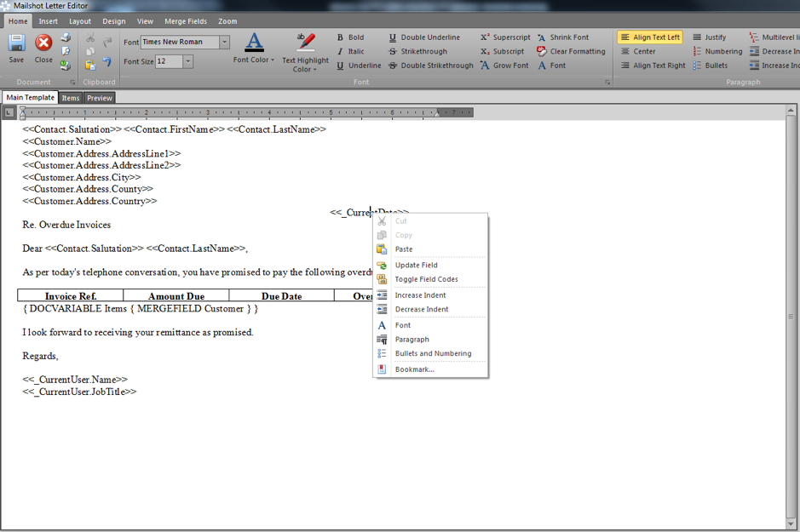Switch to the Preview tab
Image resolution: width=800 pixels, height=532 pixels.
point(99,97)
